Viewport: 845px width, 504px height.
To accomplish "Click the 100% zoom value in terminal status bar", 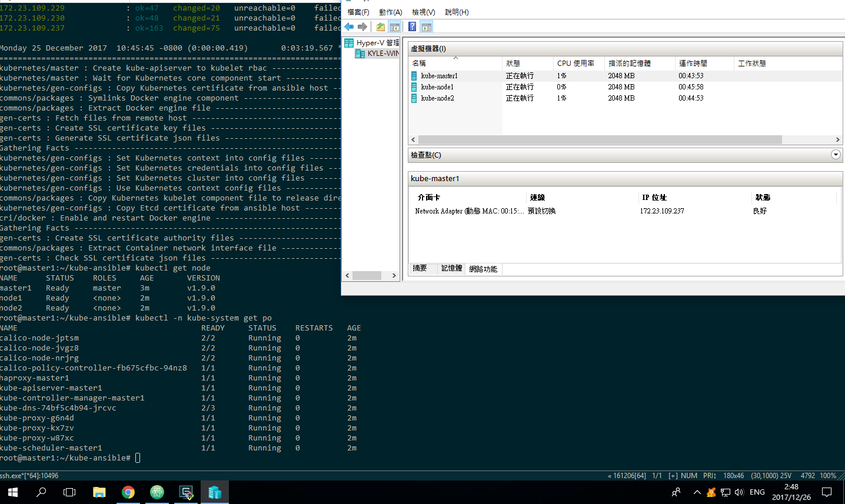I will [828, 476].
